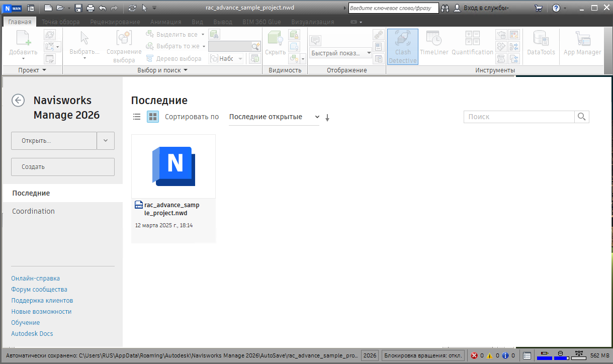Open the Быстрый показ dropdown
This screenshot has width=613, height=364.
pos(340,53)
